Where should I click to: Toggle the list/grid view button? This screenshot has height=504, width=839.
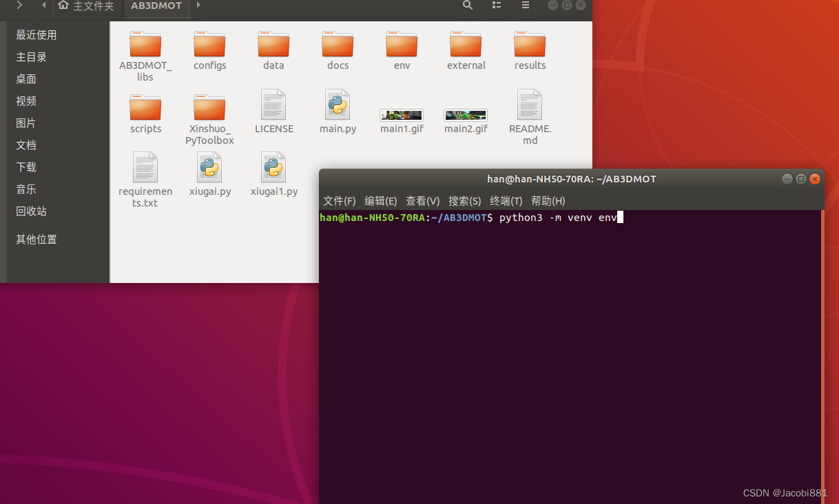tap(497, 6)
